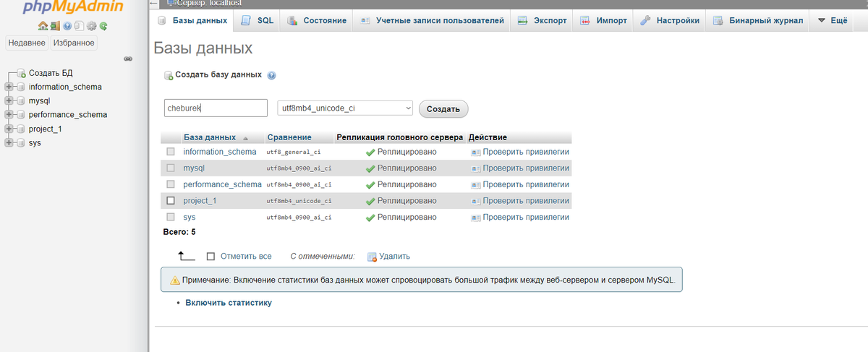The image size is (868, 352).
Task: Select the mysql row checkbox
Action: (x=171, y=168)
